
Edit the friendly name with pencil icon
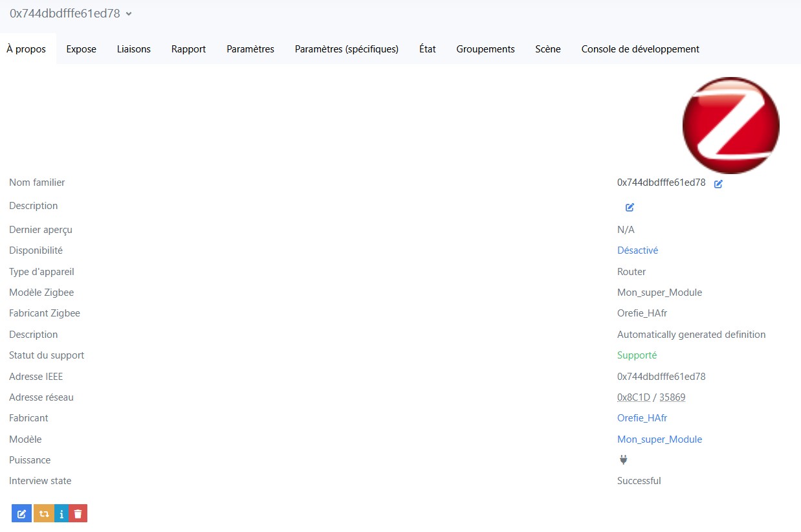click(718, 184)
